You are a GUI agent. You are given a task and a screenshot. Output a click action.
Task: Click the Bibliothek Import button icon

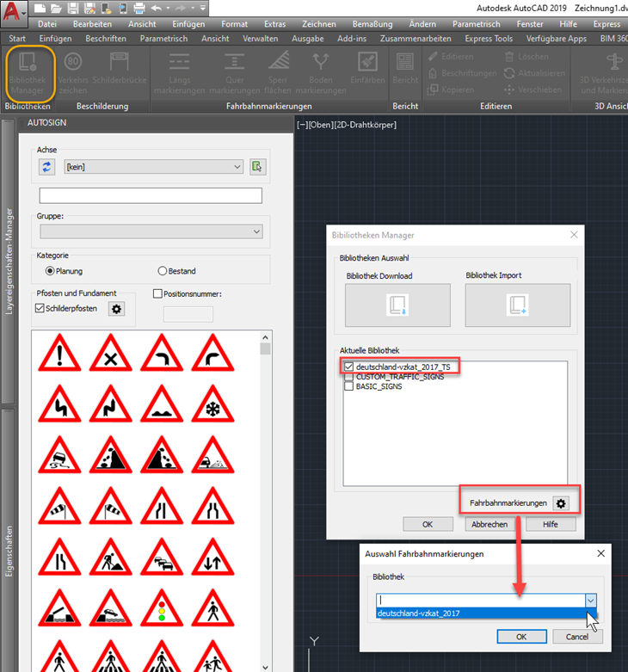point(517,305)
